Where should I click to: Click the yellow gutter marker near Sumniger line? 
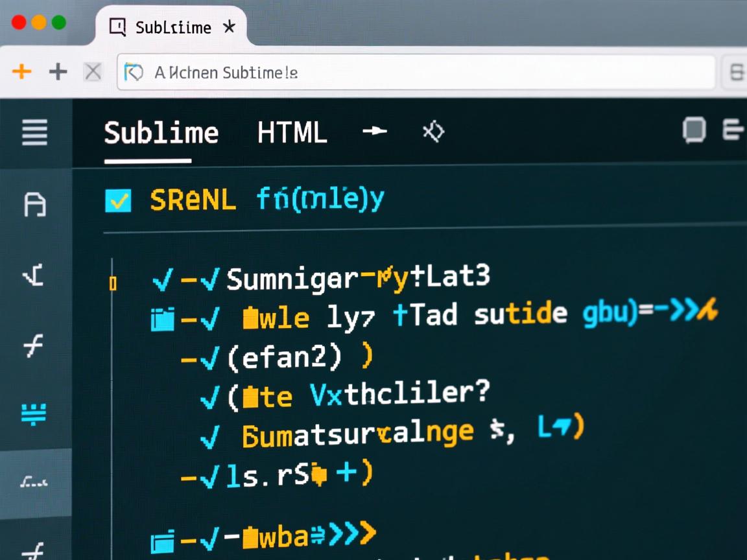[x=113, y=283]
